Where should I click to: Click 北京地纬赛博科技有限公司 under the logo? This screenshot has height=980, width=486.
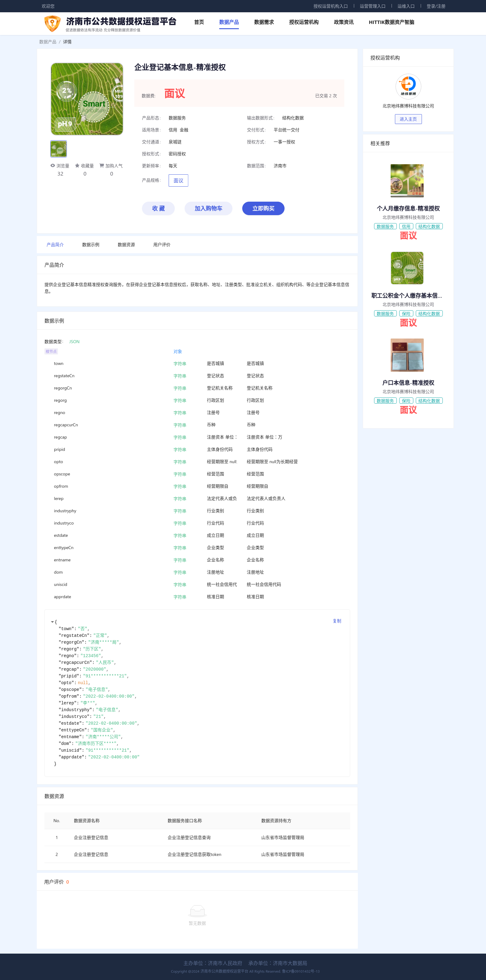tap(408, 106)
